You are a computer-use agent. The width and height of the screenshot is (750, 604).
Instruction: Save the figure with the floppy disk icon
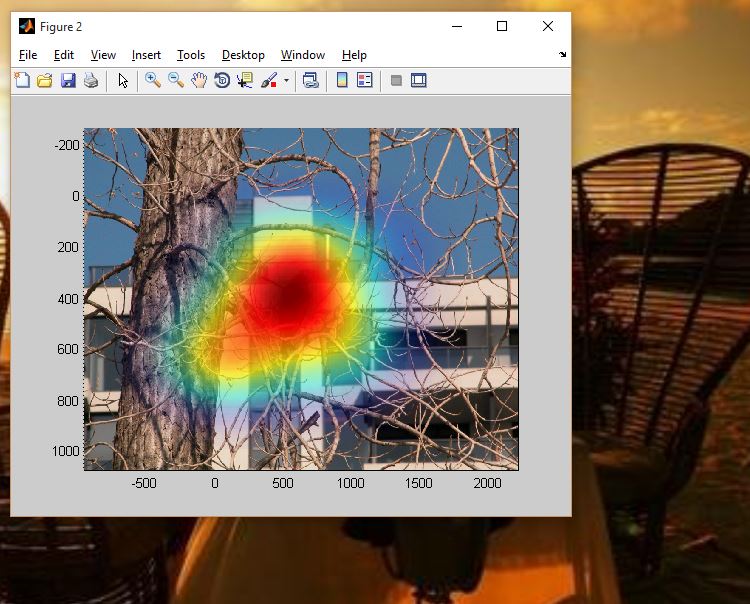click(68, 80)
